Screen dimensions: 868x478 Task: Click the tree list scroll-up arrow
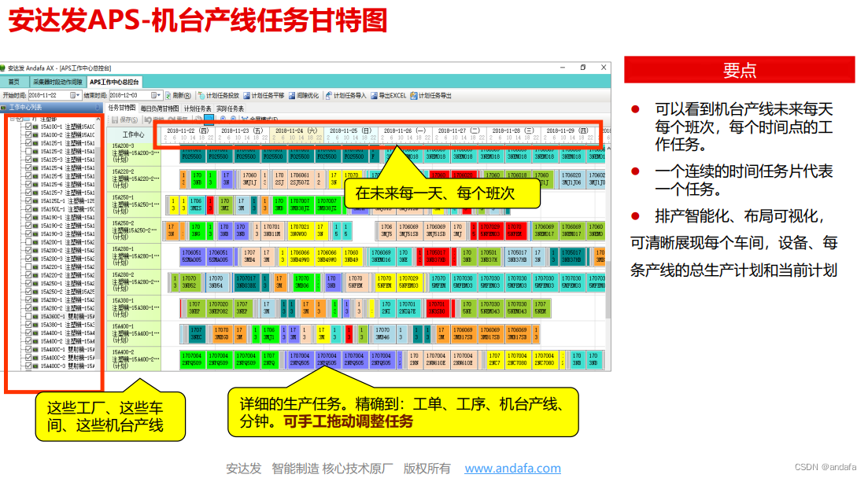(98, 119)
